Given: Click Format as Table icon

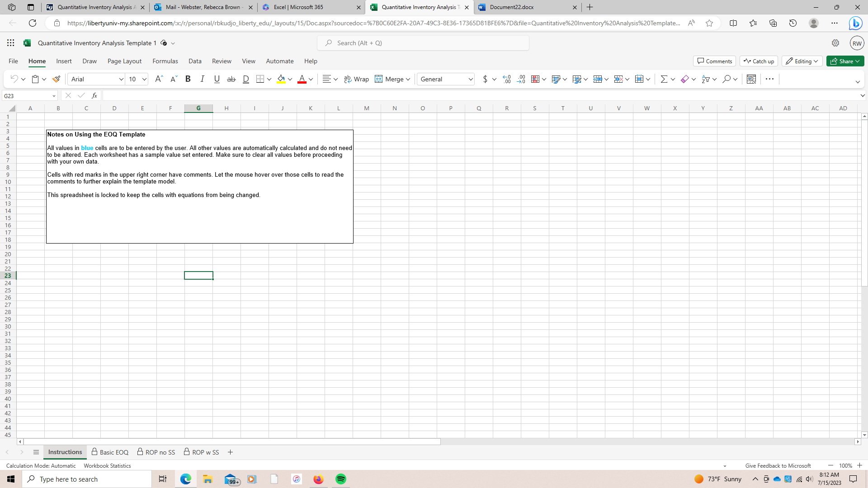Looking at the screenshot, I should [x=556, y=79].
